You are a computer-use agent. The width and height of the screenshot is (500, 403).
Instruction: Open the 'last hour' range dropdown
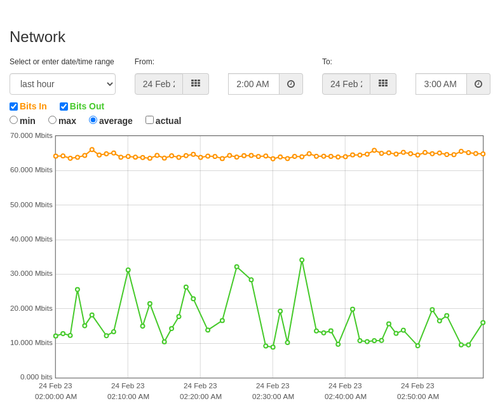tap(63, 84)
